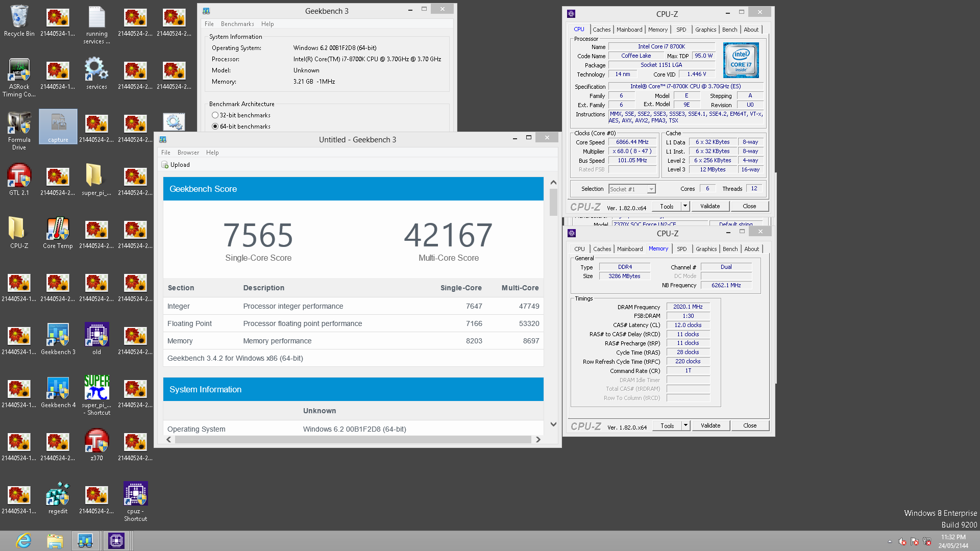This screenshot has width=980, height=551.
Task: Open Memory tab in upper CPU-Z window
Action: click(658, 30)
